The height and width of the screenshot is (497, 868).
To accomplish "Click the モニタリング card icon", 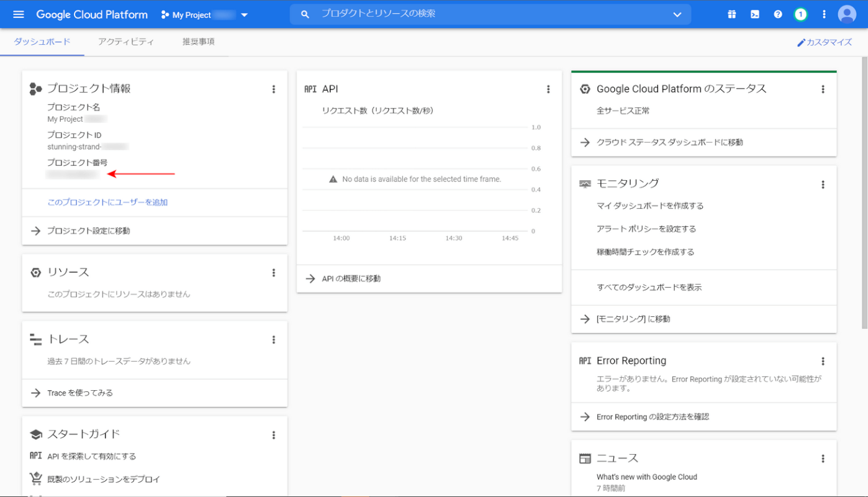I will (585, 184).
